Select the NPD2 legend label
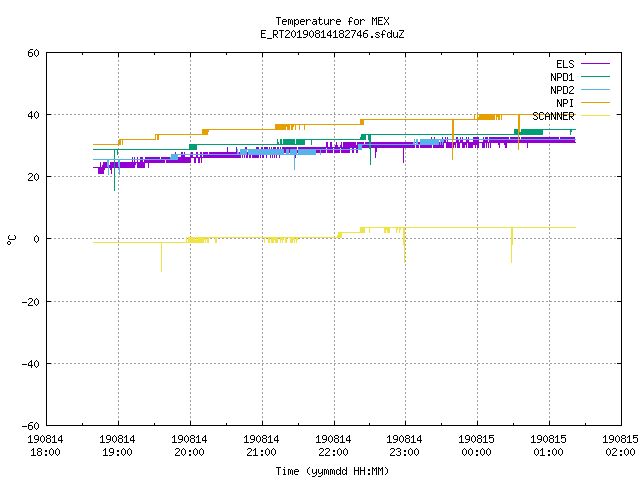The width and height of the screenshot is (640, 480). pyautogui.click(x=562, y=90)
